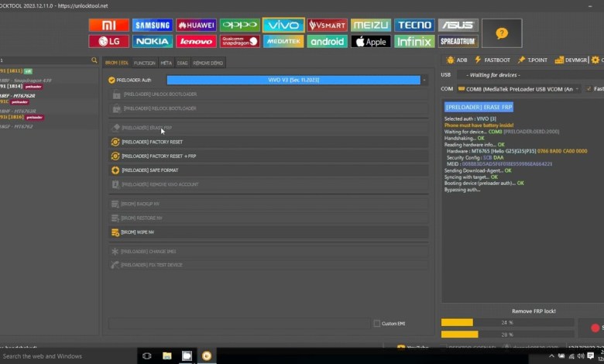The width and height of the screenshot is (604, 364).
Task: Choose the Apple brand tile
Action: click(x=370, y=42)
